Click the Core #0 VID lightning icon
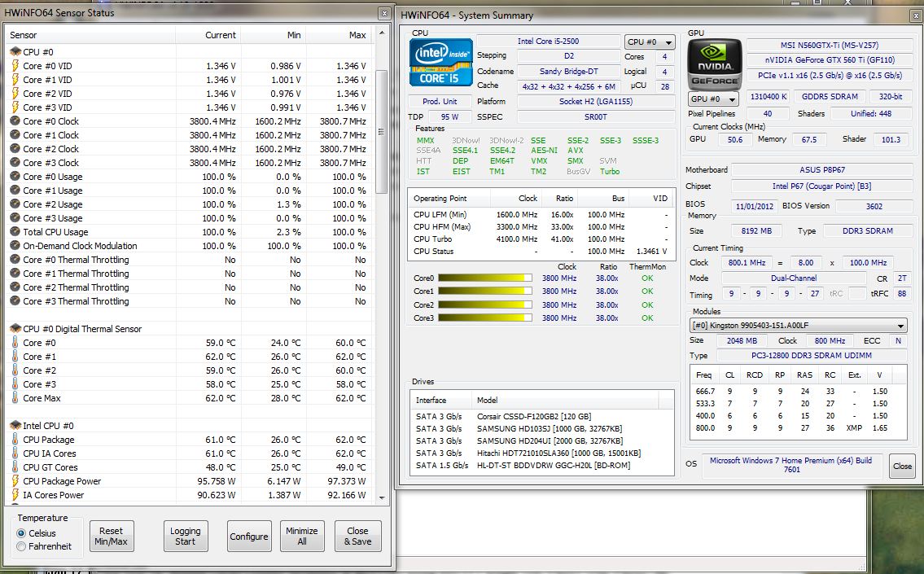The image size is (924, 574). (x=15, y=65)
